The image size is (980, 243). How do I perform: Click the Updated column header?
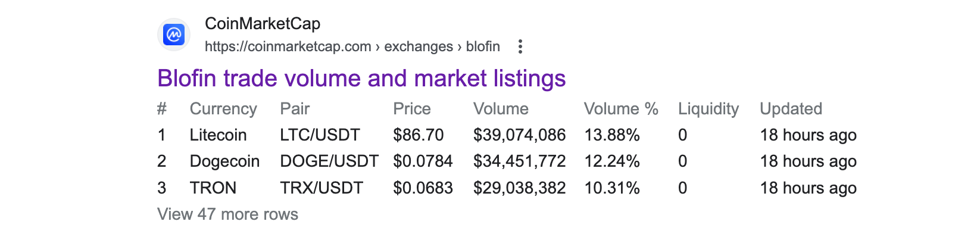[x=791, y=109]
